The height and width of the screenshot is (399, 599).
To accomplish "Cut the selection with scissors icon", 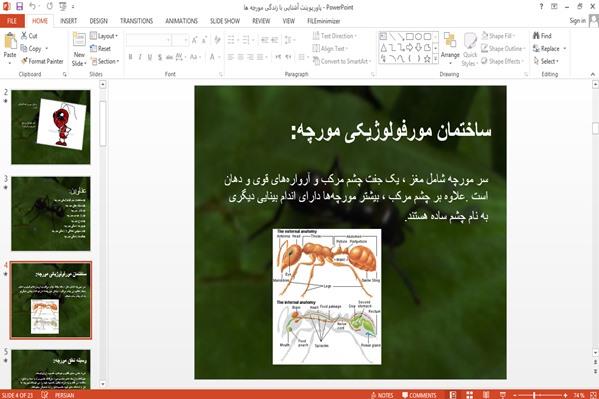I will pos(24,36).
